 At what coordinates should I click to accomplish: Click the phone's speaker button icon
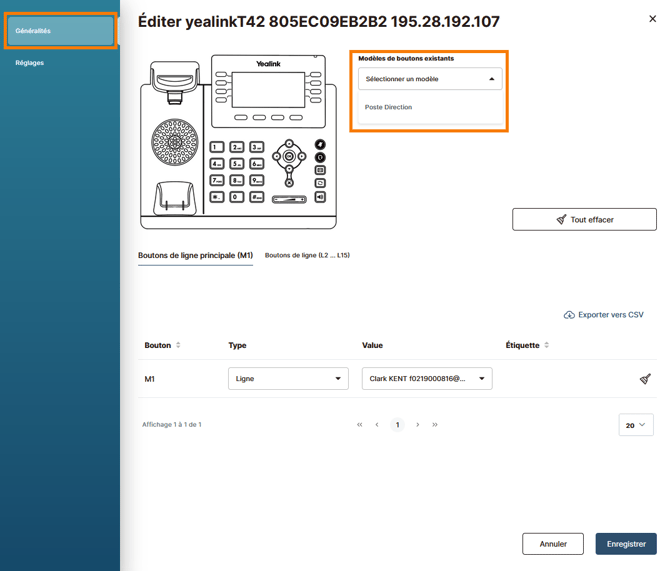click(320, 197)
